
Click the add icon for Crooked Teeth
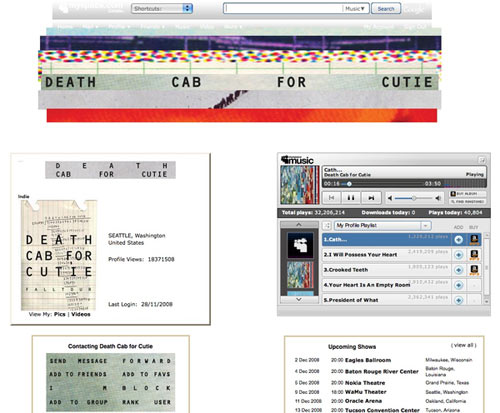pyautogui.click(x=459, y=270)
